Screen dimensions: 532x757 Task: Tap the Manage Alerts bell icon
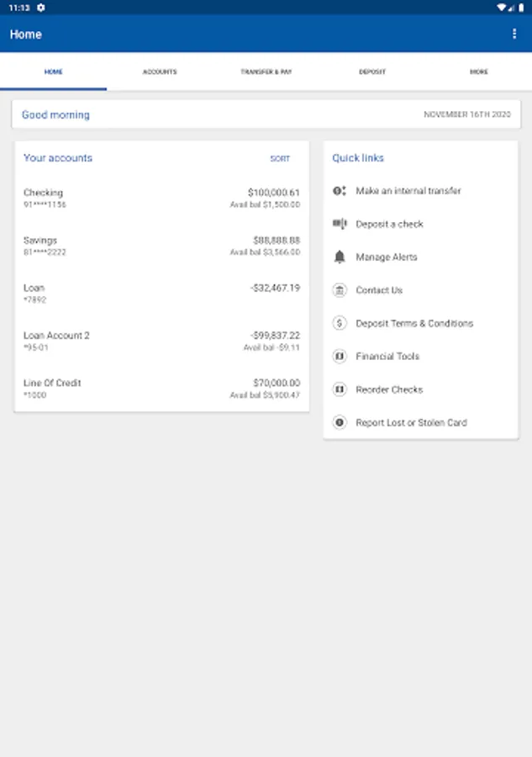tap(340, 257)
